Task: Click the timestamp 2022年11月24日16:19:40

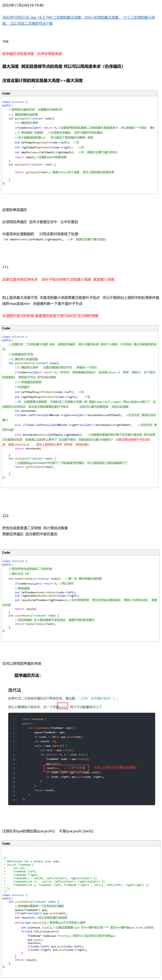Action: click(x=23, y=5)
